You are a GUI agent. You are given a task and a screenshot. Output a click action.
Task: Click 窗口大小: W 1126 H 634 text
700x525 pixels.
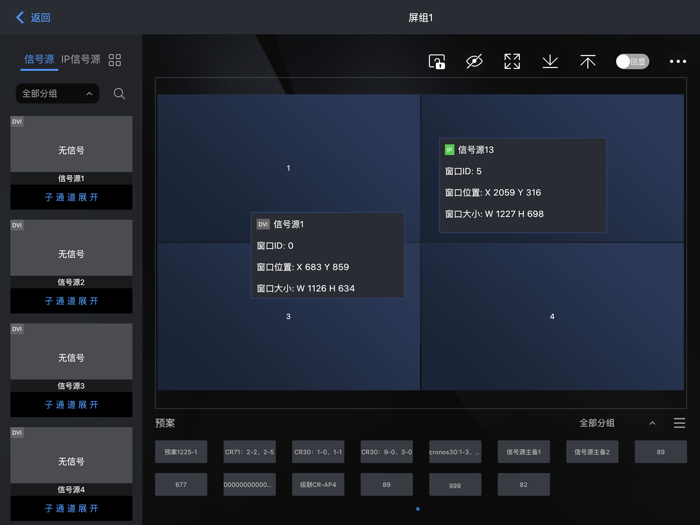click(x=306, y=288)
